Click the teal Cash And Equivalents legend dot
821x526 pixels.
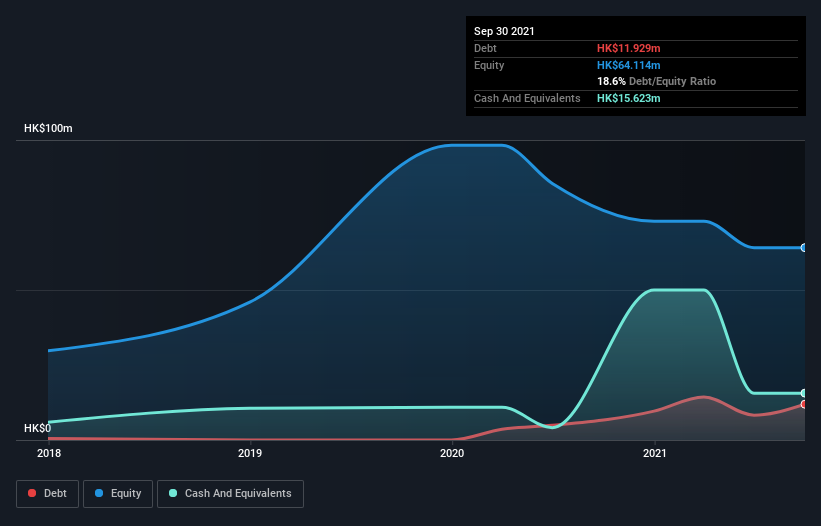[173, 493]
